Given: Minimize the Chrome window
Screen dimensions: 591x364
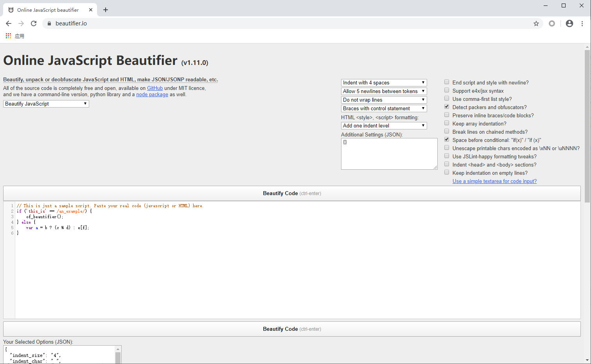Looking at the screenshot, I should pyautogui.click(x=546, y=5).
